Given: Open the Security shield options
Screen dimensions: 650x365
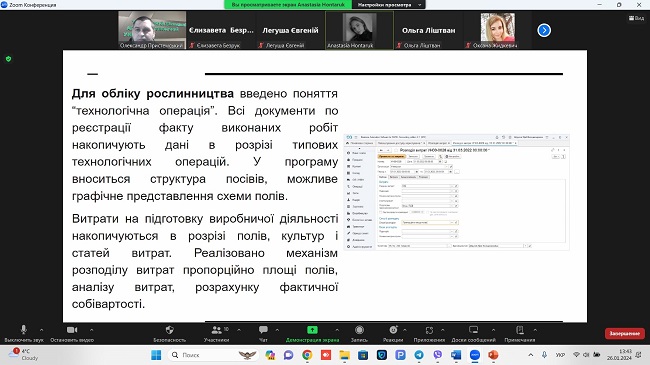Looking at the screenshot, I should (x=169, y=333).
